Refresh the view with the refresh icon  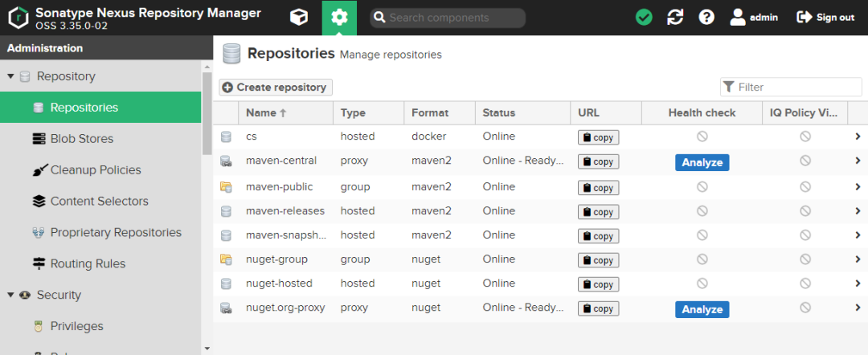coord(675,18)
